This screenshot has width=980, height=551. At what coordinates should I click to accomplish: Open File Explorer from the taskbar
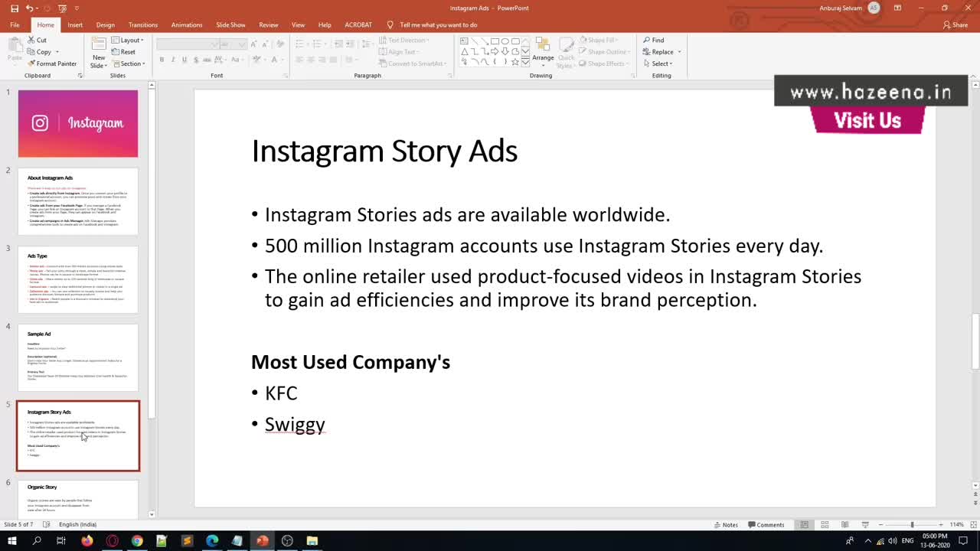tap(312, 541)
